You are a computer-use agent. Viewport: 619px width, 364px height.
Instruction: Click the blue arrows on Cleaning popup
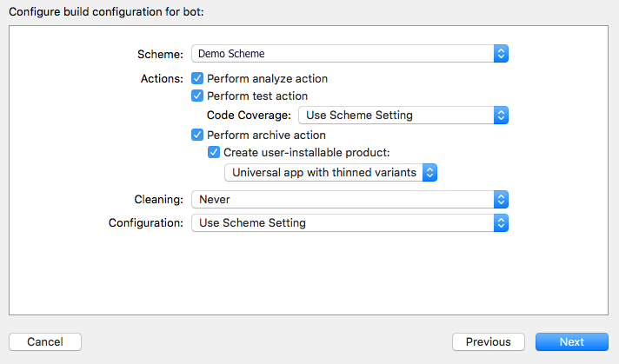click(x=501, y=200)
